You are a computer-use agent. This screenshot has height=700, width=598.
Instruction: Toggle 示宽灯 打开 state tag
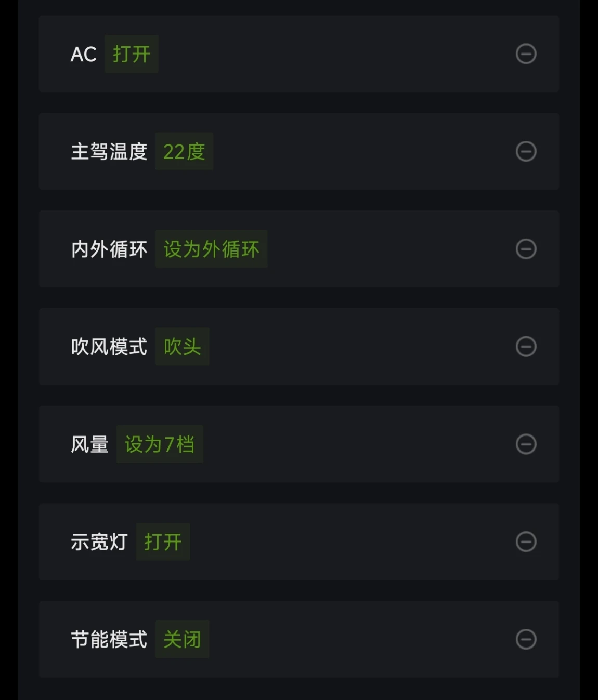point(163,542)
